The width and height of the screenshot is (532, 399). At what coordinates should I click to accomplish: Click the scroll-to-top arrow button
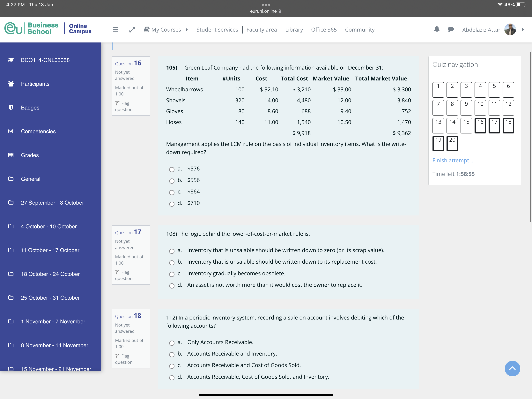point(512,368)
